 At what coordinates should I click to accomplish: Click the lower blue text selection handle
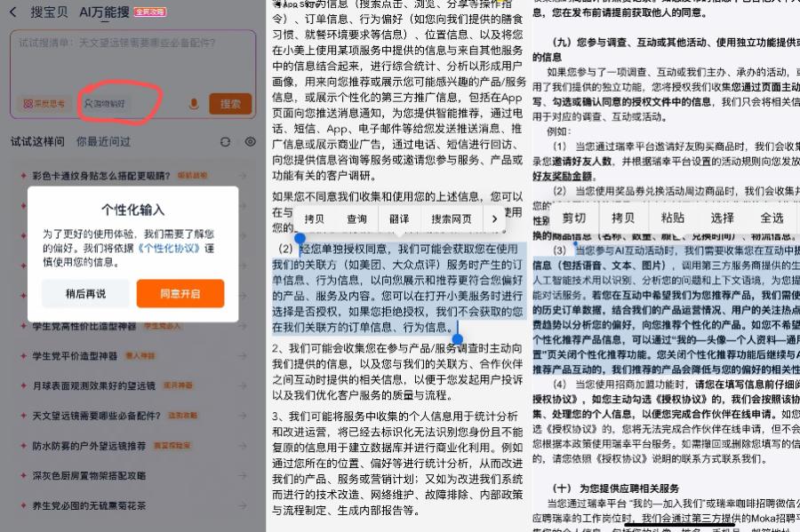pos(458,338)
